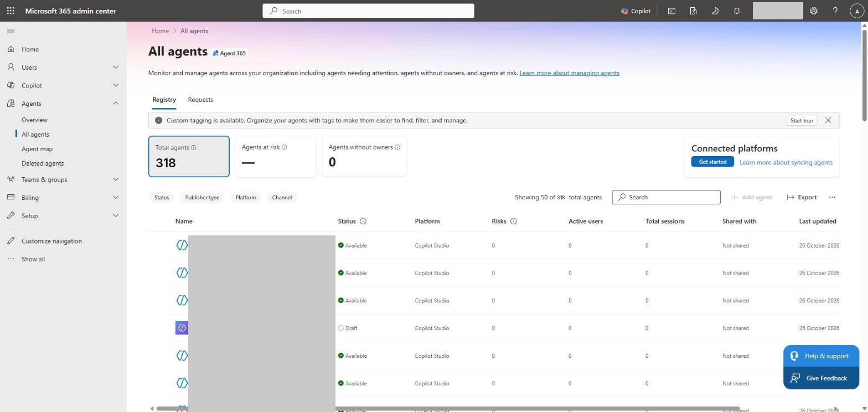Open the Channel filter
This screenshot has height=412, width=868.
282,198
